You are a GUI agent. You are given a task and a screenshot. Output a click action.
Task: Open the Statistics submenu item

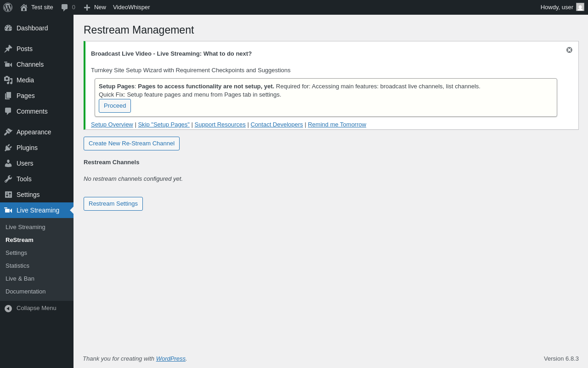[x=17, y=265]
